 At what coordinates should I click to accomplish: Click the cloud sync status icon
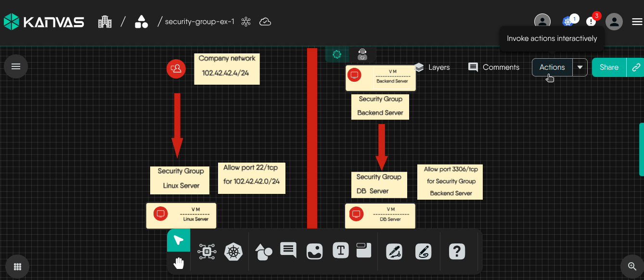[265, 21]
